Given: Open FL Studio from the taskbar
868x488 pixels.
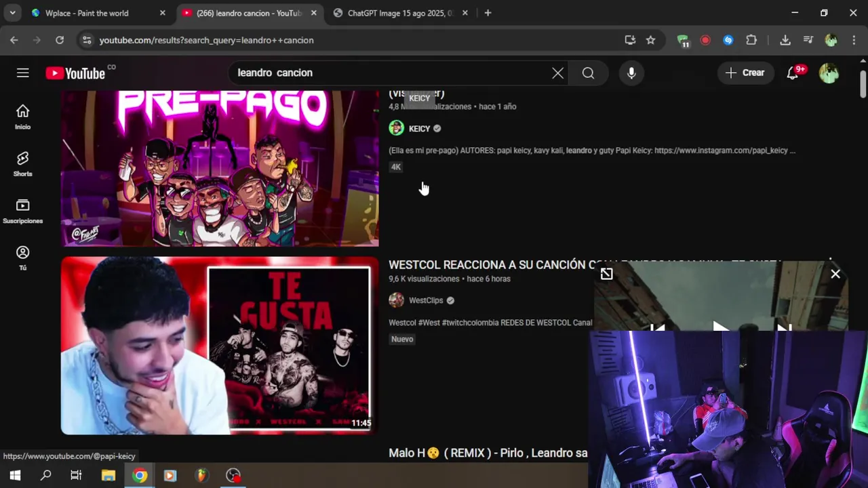Looking at the screenshot, I should (201, 475).
